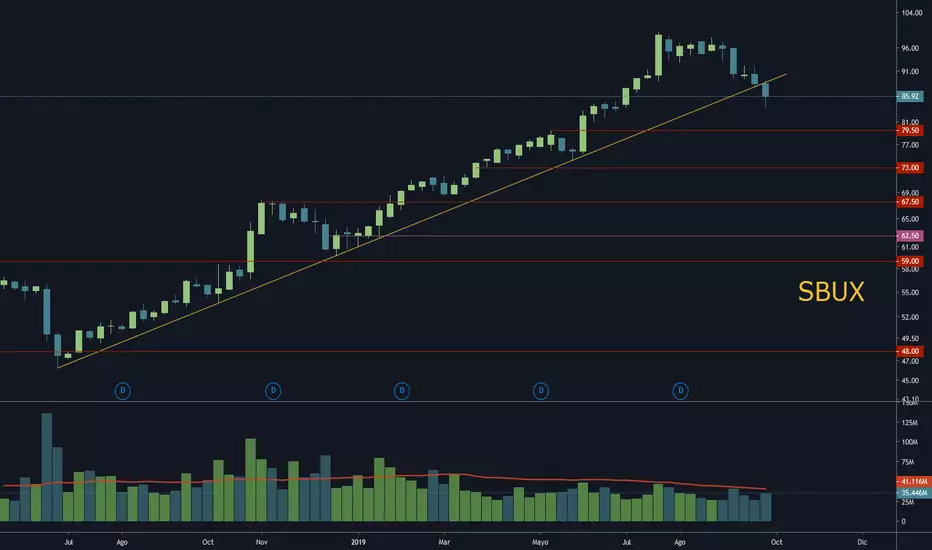Click the 55.00 price axis tick

tap(910, 293)
